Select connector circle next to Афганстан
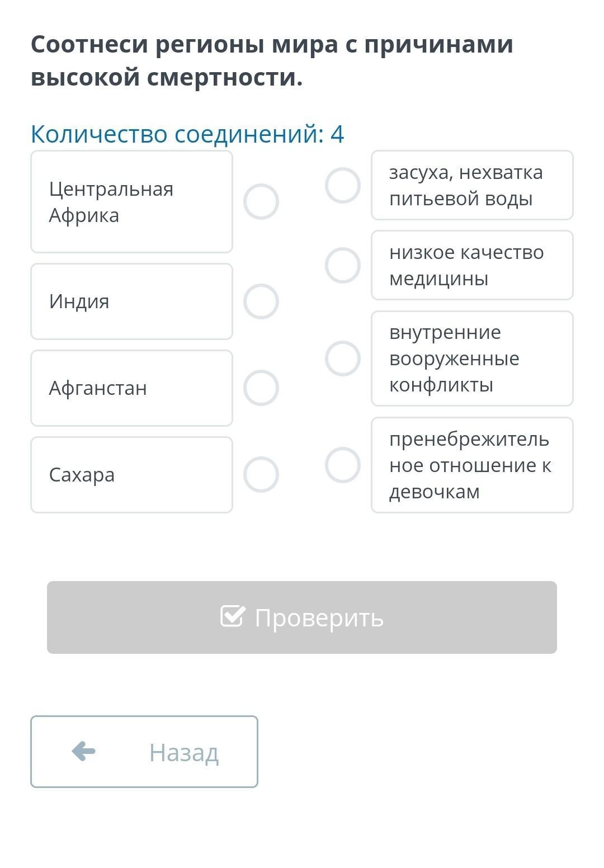 click(261, 388)
